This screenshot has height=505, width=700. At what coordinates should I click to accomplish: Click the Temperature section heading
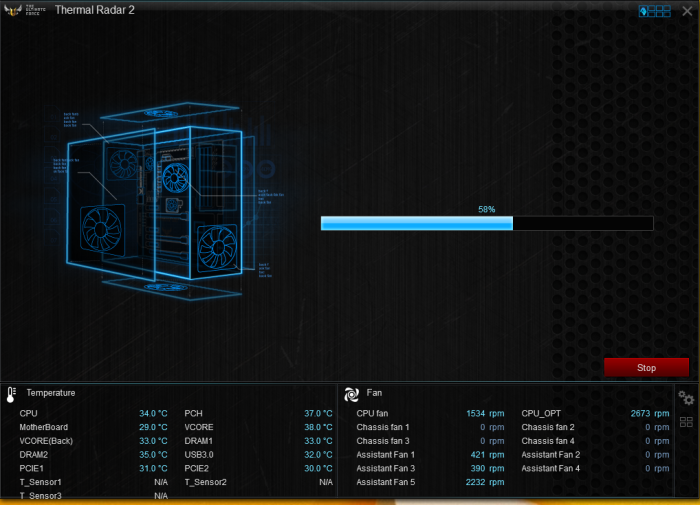coord(50,392)
